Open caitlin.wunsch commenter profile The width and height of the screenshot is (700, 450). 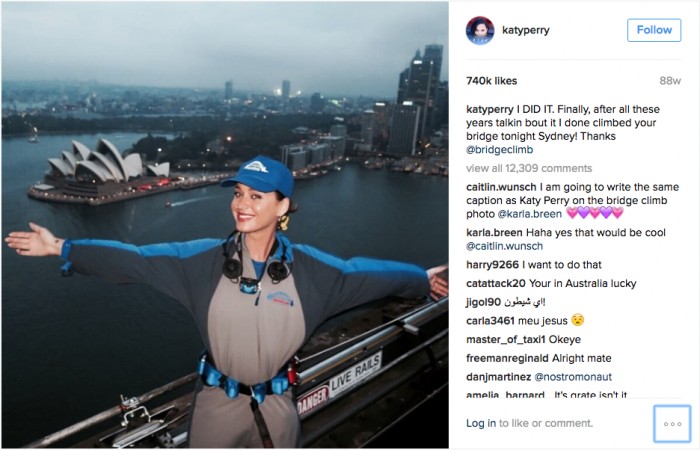501,187
